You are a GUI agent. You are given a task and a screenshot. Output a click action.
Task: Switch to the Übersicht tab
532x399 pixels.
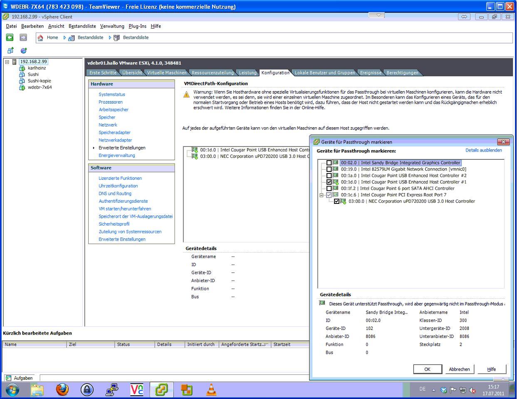[132, 73]
